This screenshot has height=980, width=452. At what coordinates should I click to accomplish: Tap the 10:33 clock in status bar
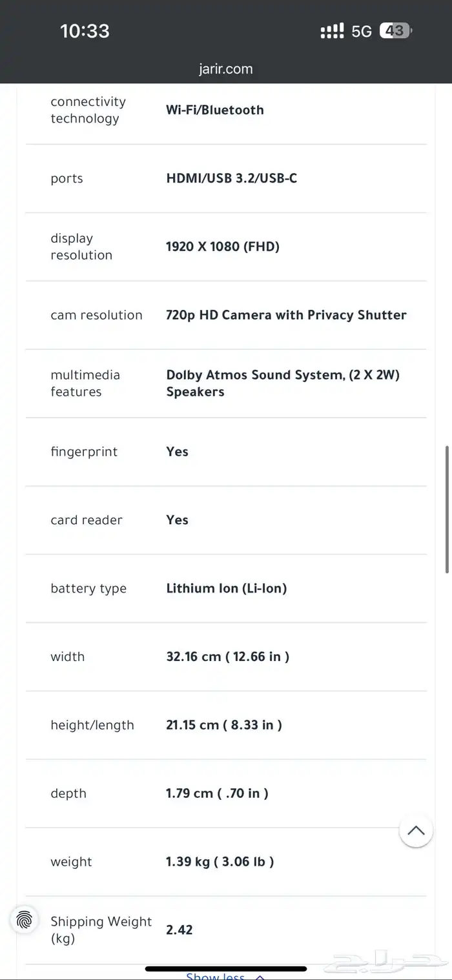pos(85,31)
